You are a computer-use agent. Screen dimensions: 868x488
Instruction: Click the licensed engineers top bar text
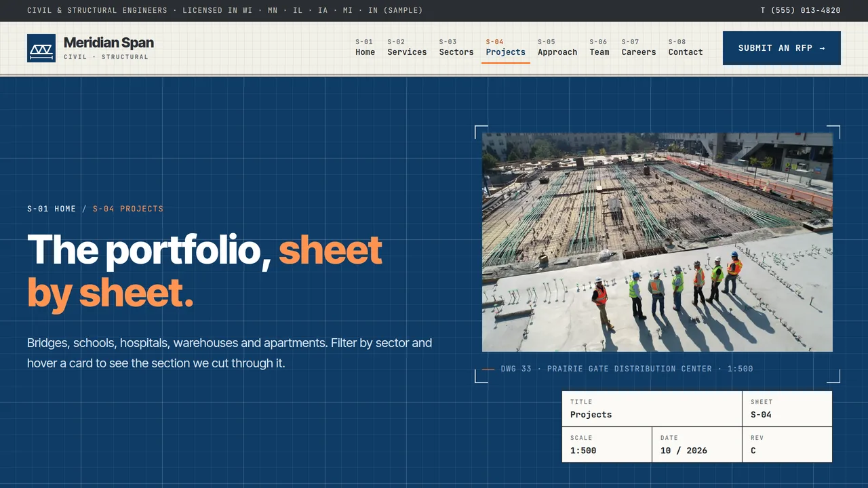click(x=224, y=11)
